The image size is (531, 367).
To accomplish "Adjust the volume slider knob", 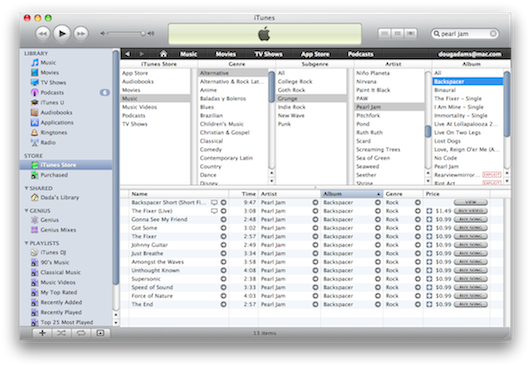I will coord(143,33).
